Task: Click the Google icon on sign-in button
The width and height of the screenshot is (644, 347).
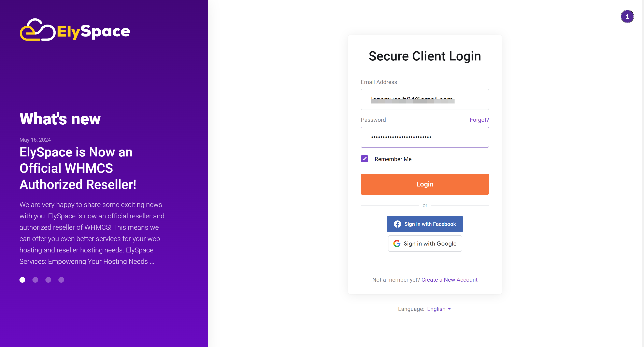Action: [396, 244]
